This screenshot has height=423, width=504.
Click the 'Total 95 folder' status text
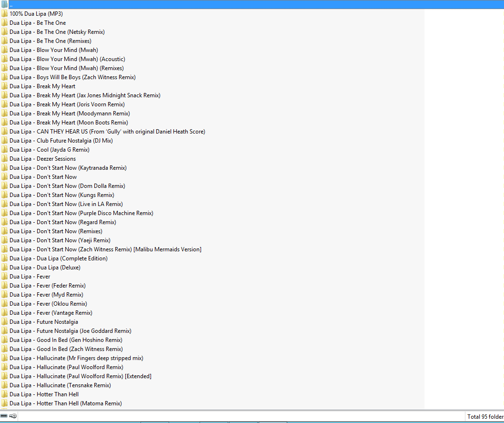click(485, 417)
